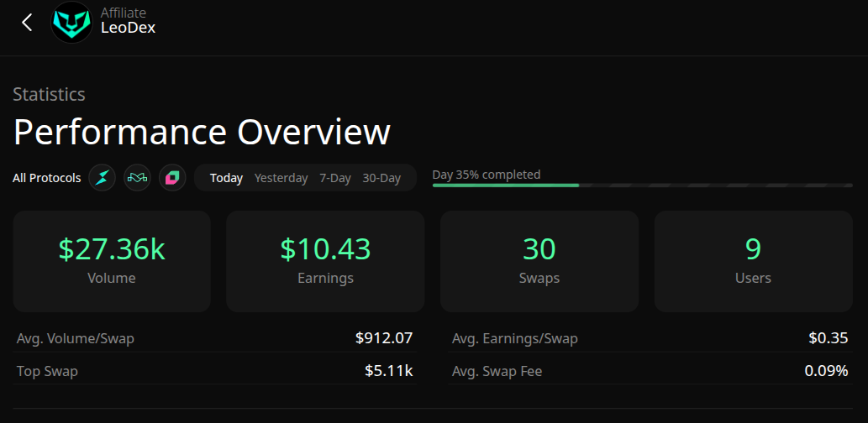Screen dimensions: 868x423
Task: Switch to the Today time range
Action: pyautogui.click(x=226, y=178)
